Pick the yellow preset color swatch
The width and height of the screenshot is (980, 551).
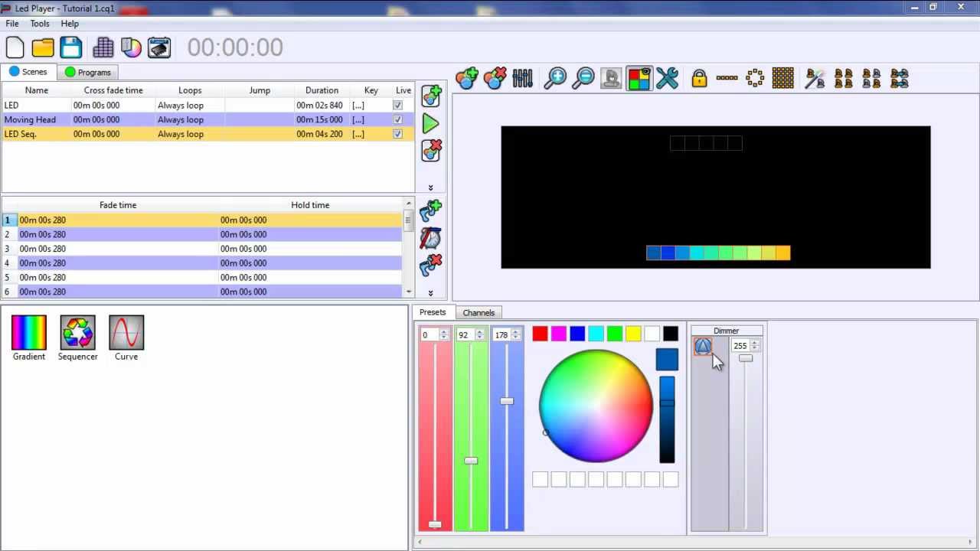click(x=633, y=334)
